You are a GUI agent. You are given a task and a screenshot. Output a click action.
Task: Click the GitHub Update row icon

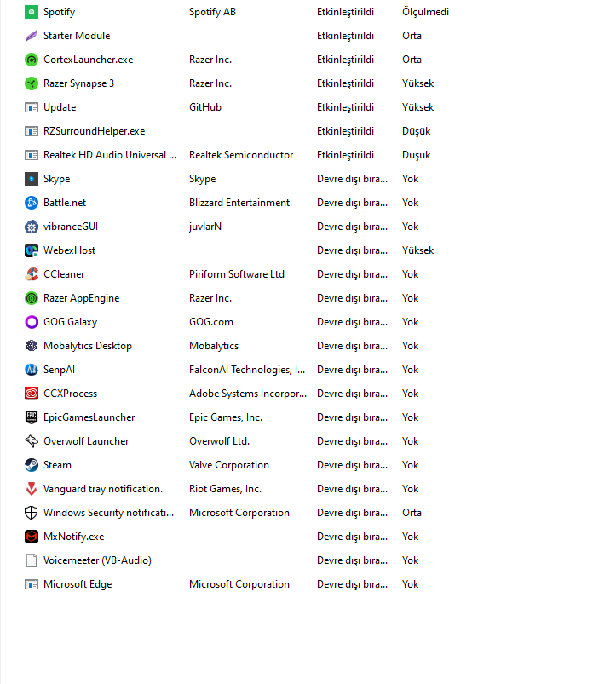32,107
